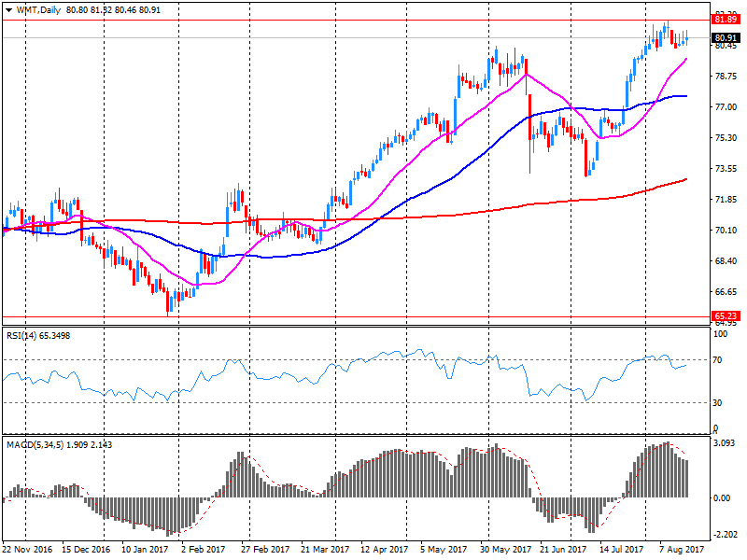Click the 71.85 price axis label
747x560 pixels.
[x=726, y=200]
